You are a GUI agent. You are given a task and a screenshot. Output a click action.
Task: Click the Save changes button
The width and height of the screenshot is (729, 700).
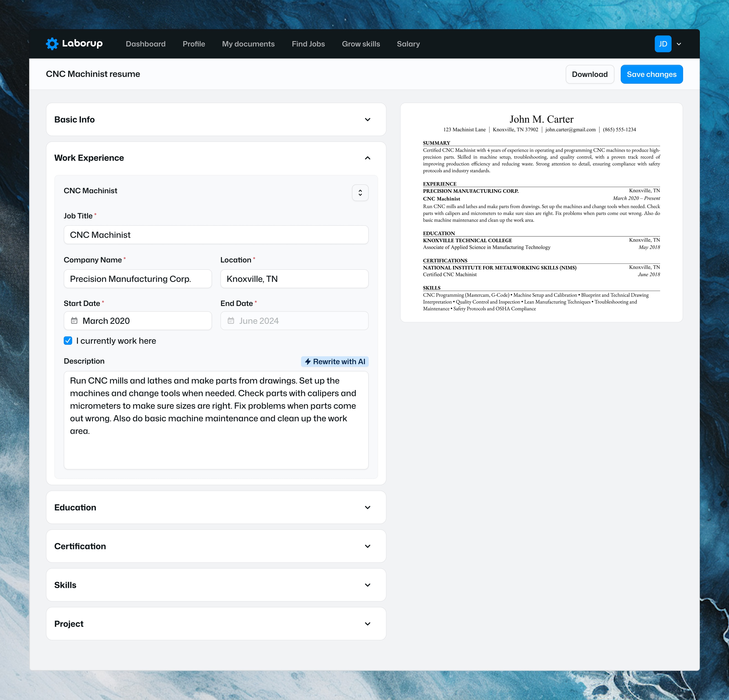pyautogui.click(x=651, y=74)
